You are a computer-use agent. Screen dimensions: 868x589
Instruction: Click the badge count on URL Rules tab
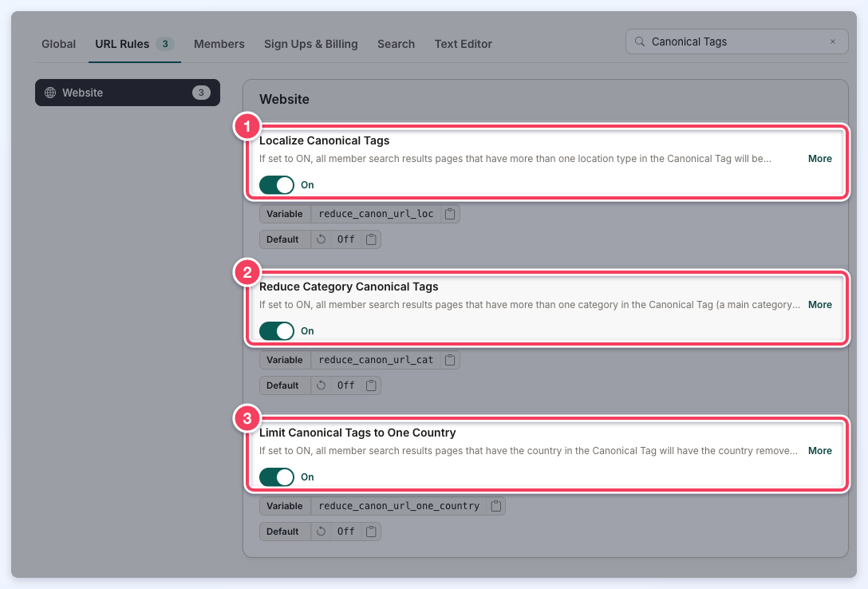pos(165,44)
